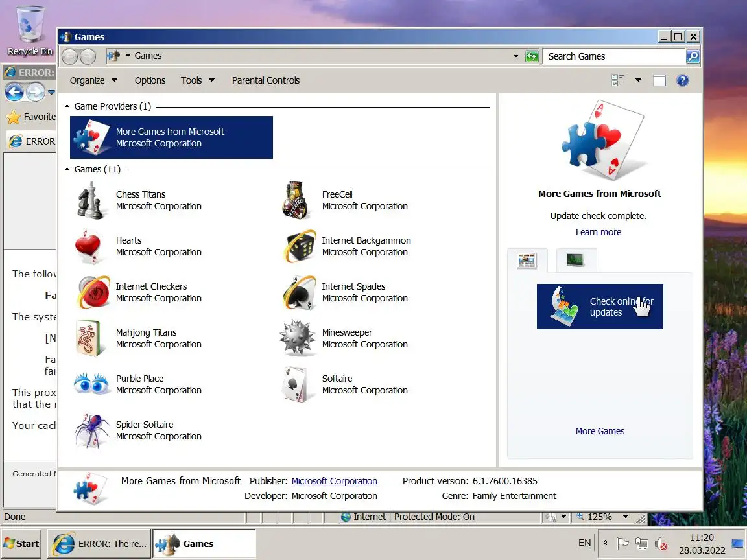This screenshot has width=747, height=560.
Task: Click the Games taskbar button
Action: coord(204,543)
